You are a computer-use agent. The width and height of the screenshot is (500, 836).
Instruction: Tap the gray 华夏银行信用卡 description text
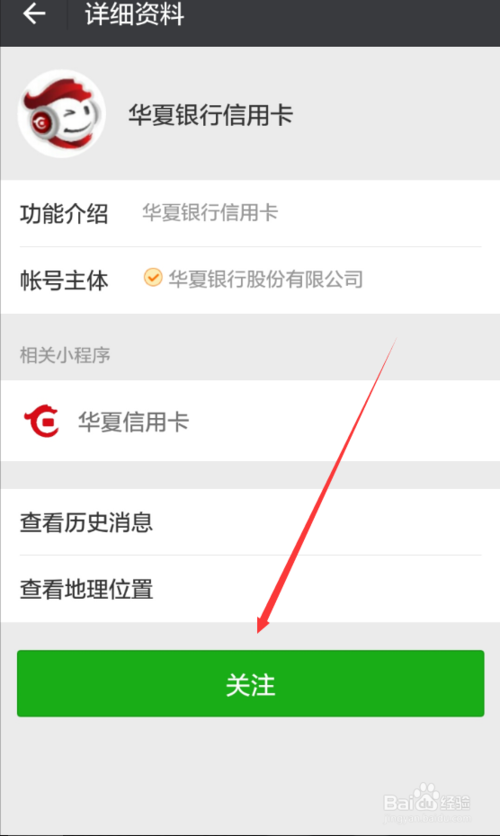[209, 212]
